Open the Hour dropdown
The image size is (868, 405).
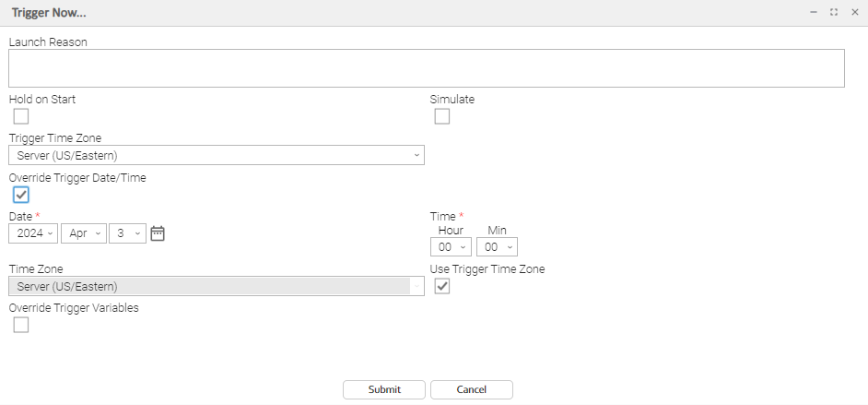pyautogui.click(x=451, y=247)
